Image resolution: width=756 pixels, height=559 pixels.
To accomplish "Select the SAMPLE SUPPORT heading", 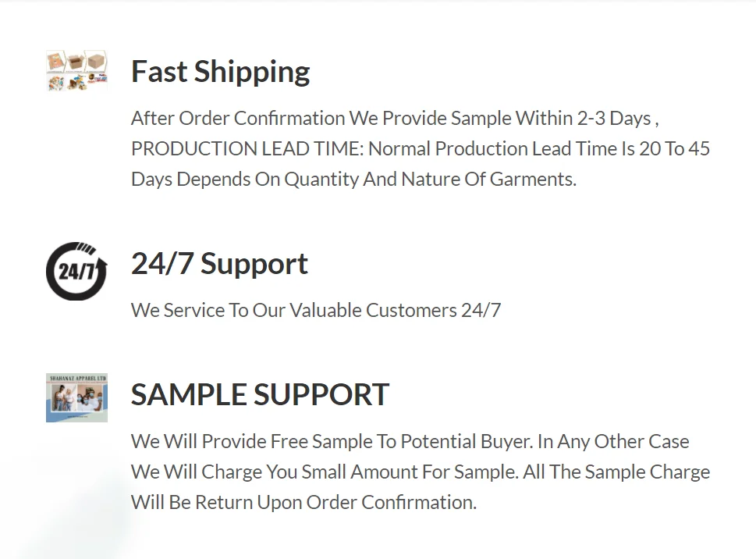I will [260, 394].
